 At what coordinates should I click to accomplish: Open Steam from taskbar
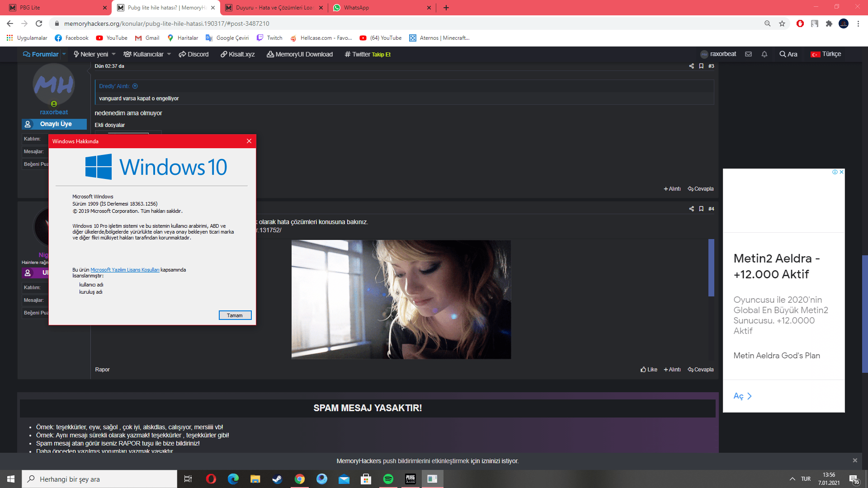pos(277,479)
